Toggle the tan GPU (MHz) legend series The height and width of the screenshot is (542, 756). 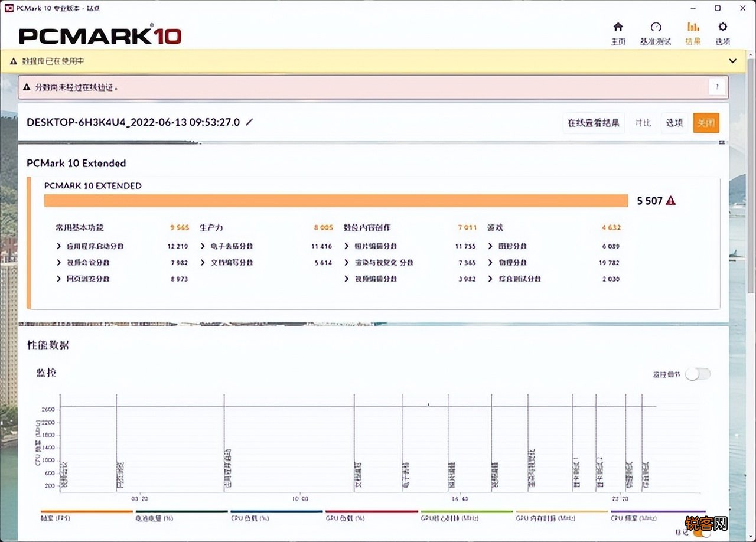point(562,516)
